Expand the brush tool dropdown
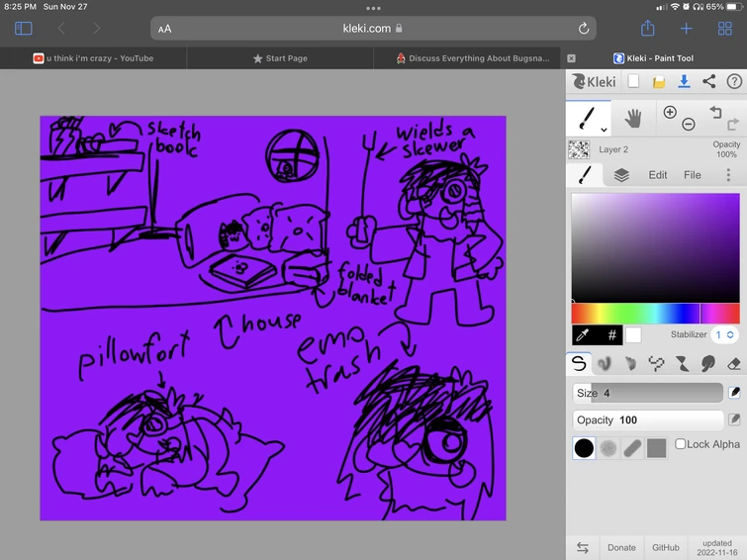 click(x=604, y=130)
